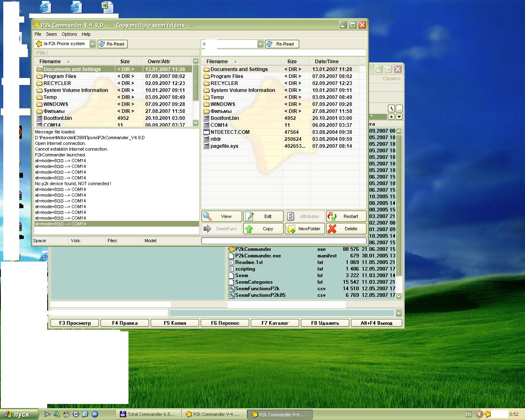
Task: Open the right panel drive dropdown
Action: click(260, 44)
